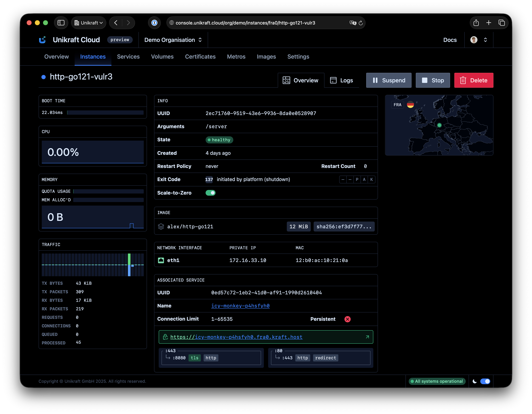
Task: Click the Unikraft Cloud logo icon
Action: 42,40
